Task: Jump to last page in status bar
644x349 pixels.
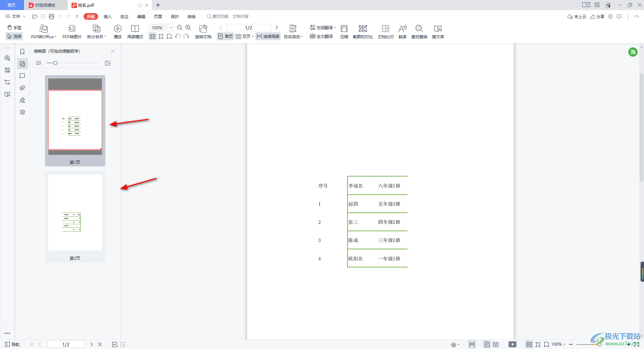Action: [100, 344]
